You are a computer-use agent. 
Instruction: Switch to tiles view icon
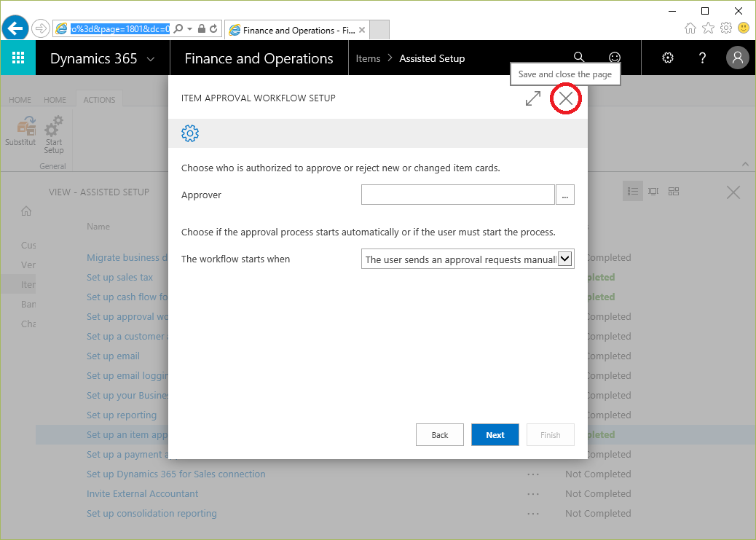pyautogui.click(x=674, y=192)
